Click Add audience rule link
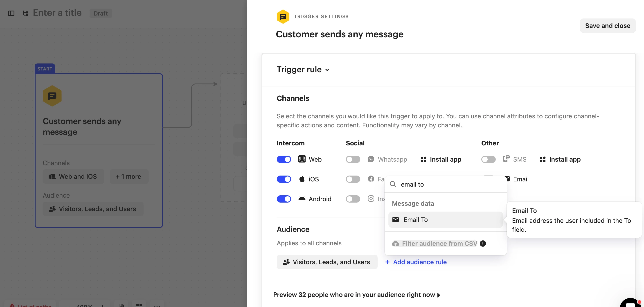This screenshot has width=644, height=307. point(416,262)
